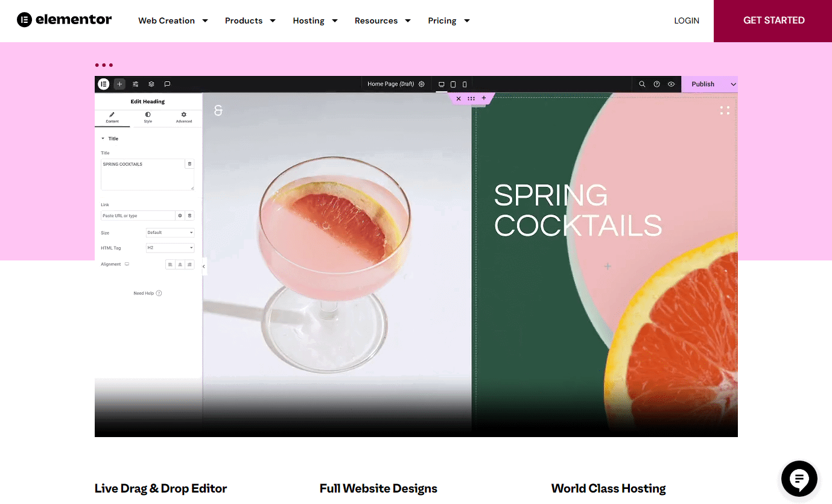Viewport: 832px width, 504px height.
Task: Open the Structure layers icon
Action: 151,84
